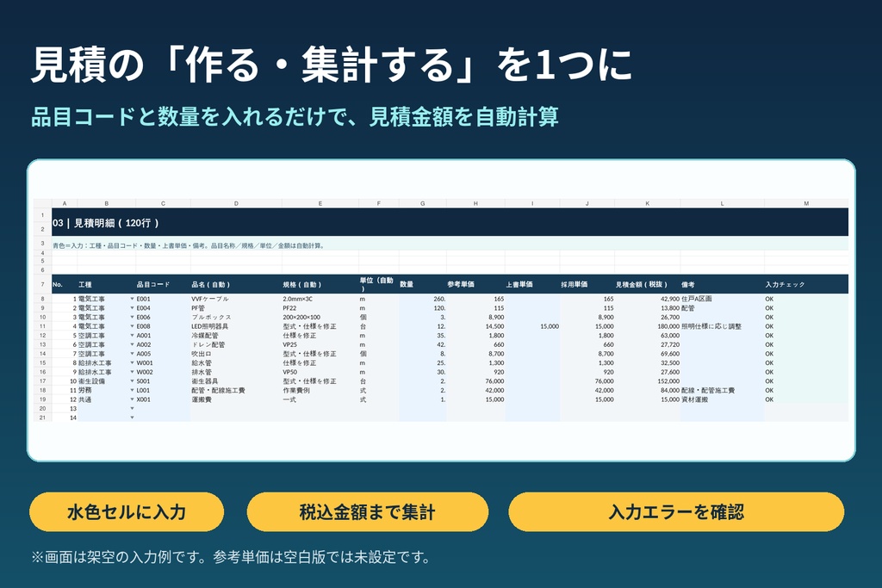Screen dimensions: 882x588
Task: Click the 規格(自動) column header cell
Action: coord(320,284)
